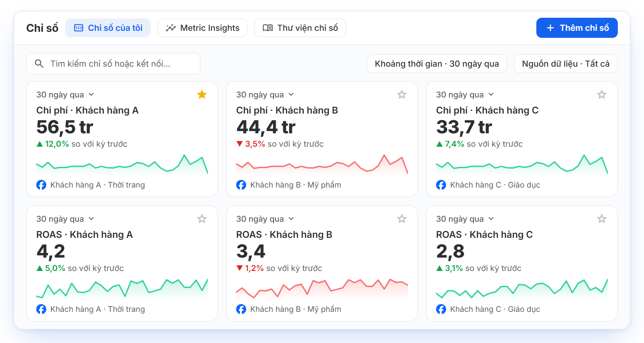Viewport: 644px width, 343px height.
Task: Expand period chevron on ROAS Khách hàng C
Action: pyautogui.click(x=491, y=219)
